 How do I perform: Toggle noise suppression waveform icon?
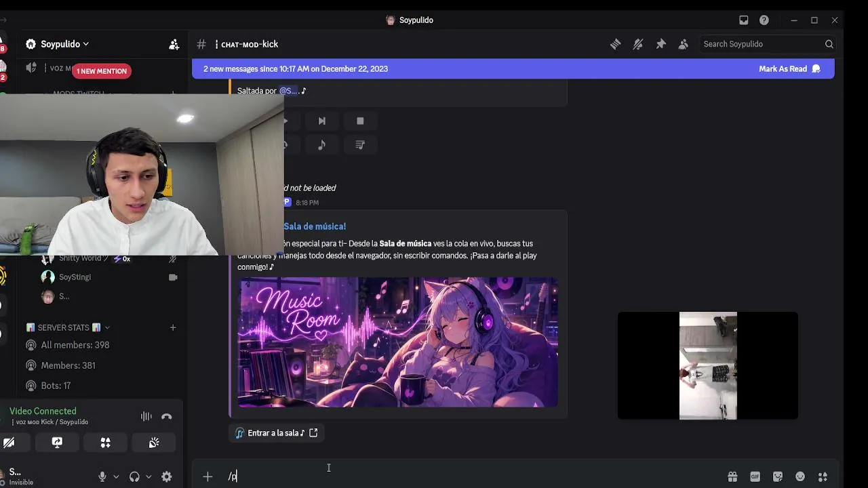(x=146, y=417)
